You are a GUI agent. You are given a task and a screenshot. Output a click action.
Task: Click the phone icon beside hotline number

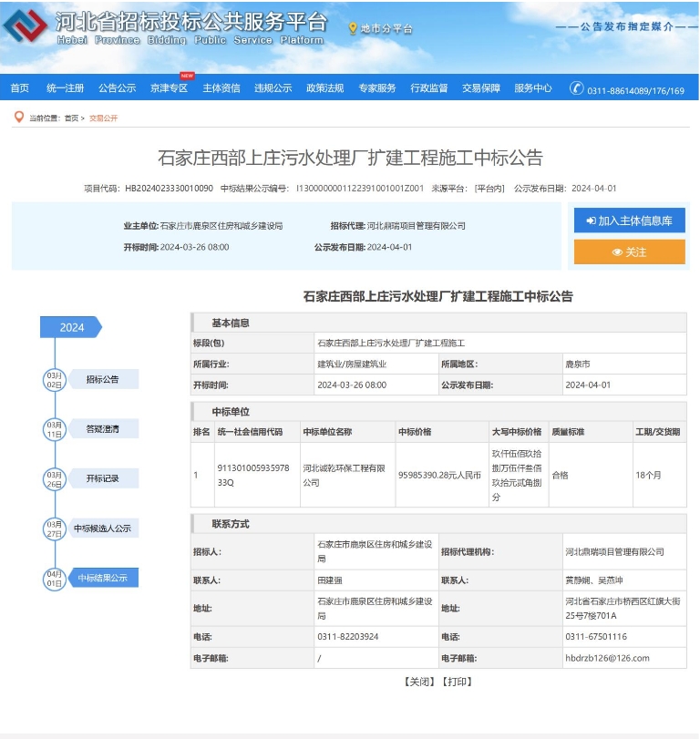576,88
